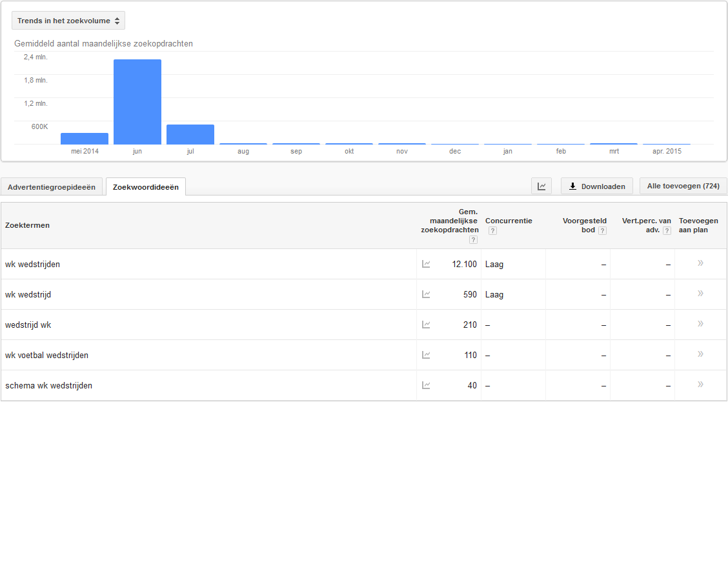Click the mei 2014 chart bar
Viewport: 728px width, 562px height.
click(x=85, y=139)
